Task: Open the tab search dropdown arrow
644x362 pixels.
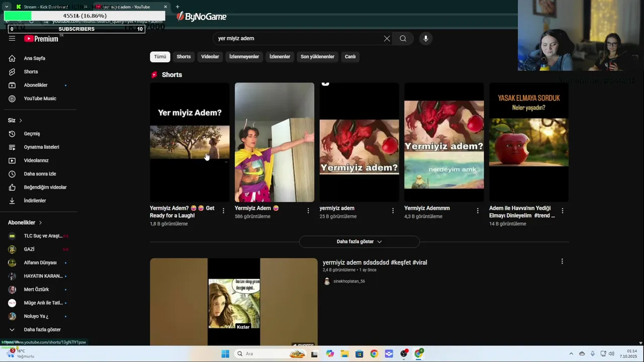Action: coord(7,7)
